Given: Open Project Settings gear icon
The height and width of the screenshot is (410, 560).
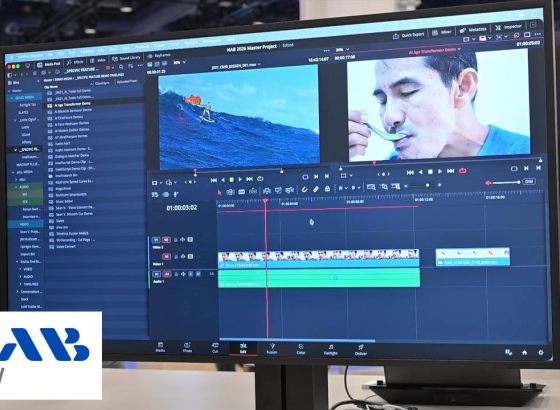Looking at the screenshot, I should pos(541,352).
